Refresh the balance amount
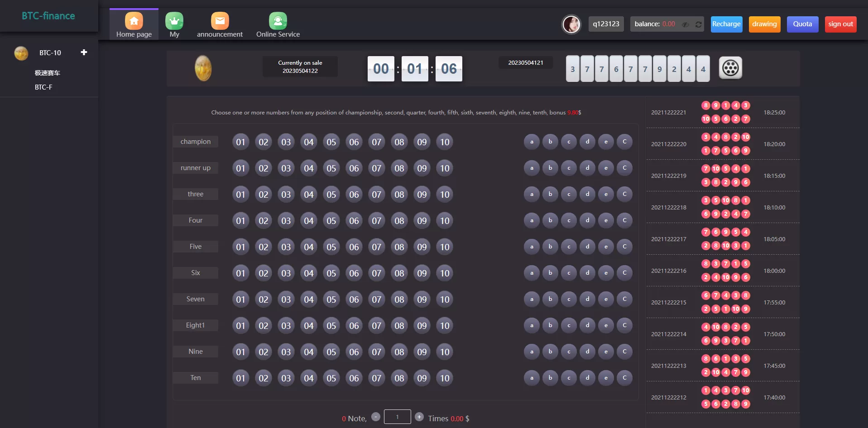The height and width of the screenshot is (428, 868). 699,24
